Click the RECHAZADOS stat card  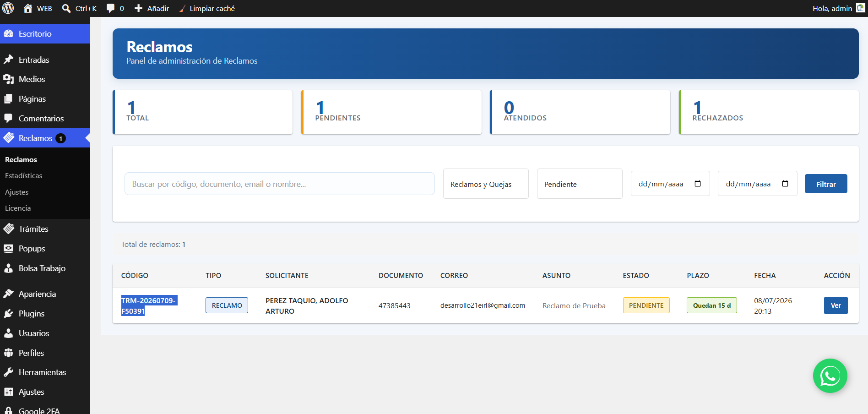coord(769,112)
